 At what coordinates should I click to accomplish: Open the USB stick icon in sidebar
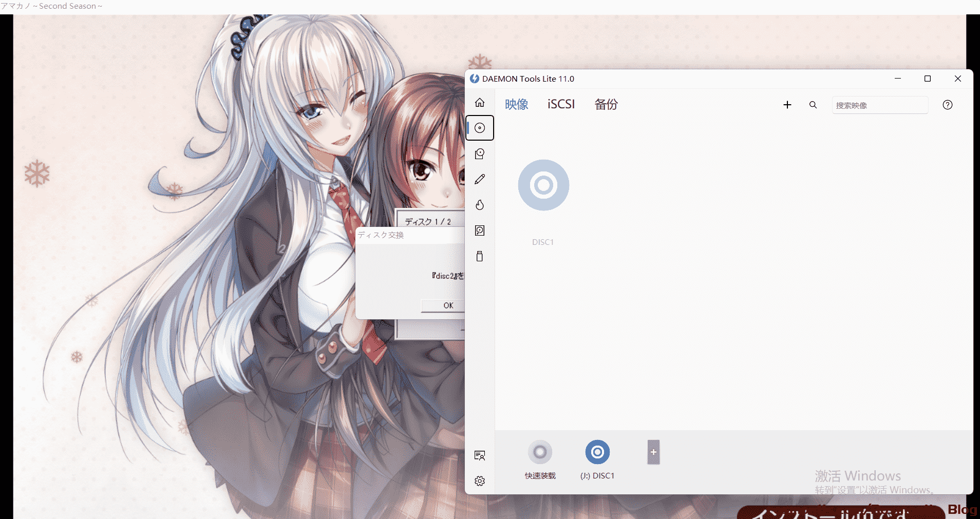(x=480, y=256)
